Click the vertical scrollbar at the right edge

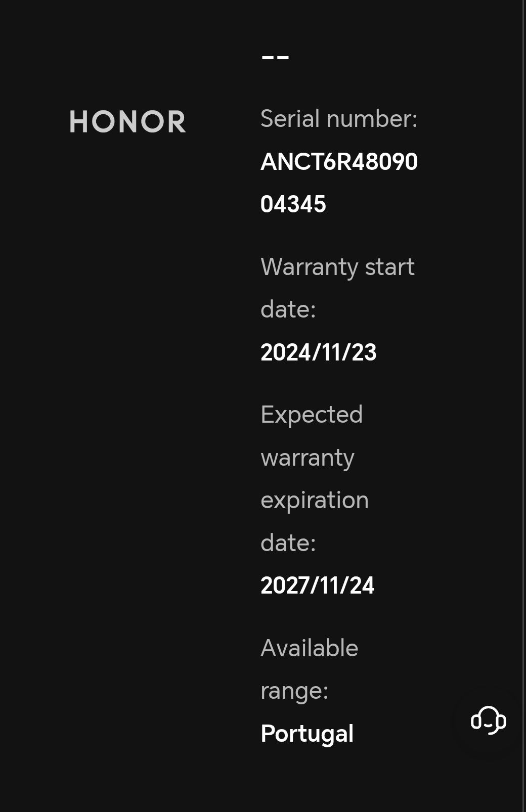[x=523, y=406]
